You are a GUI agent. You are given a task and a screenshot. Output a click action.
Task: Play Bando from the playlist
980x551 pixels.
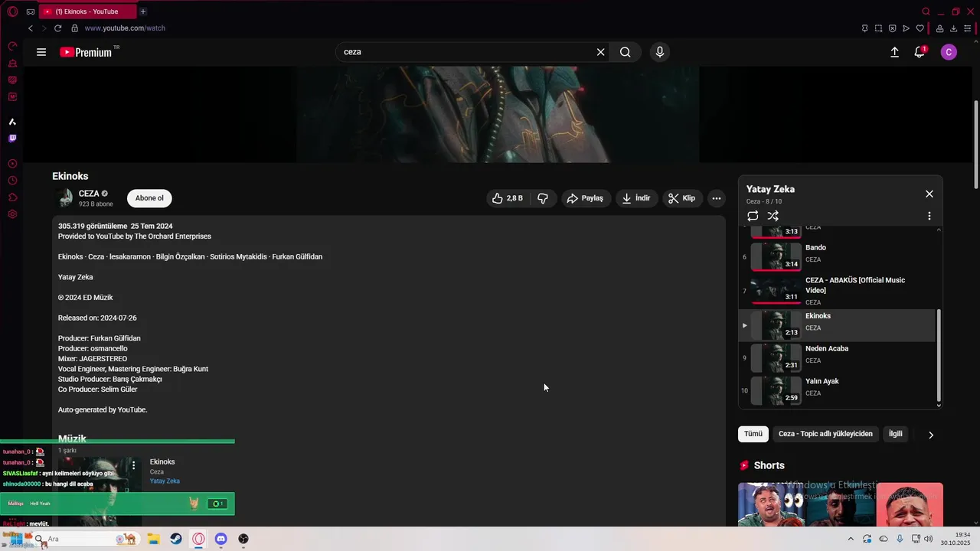(x=837, y=256)
